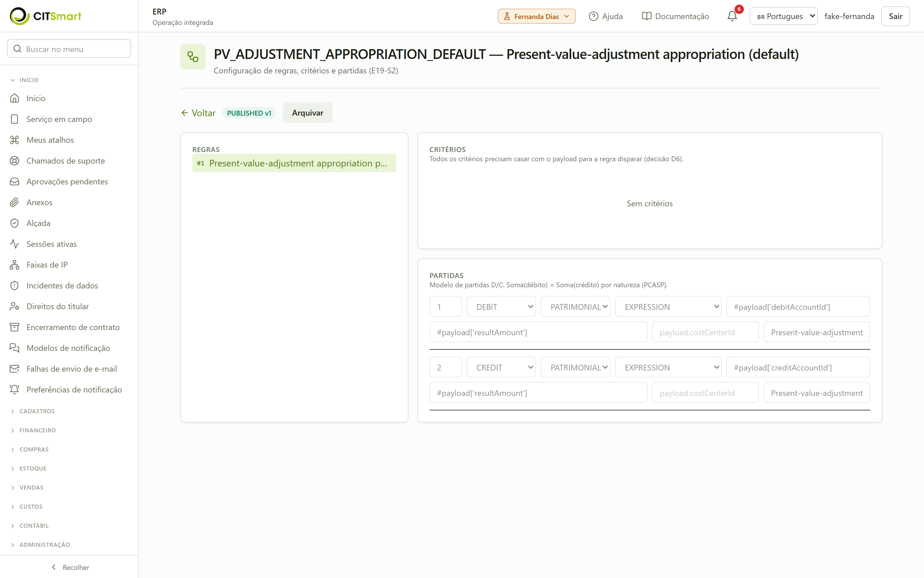Open PATRIMONIAL dropdown in the DEBIT row
924x578 pixels.
[x=575, y=307]
